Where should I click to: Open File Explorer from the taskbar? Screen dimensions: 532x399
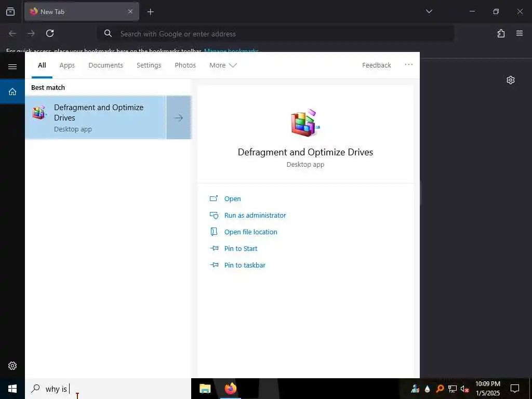[205, 389]
